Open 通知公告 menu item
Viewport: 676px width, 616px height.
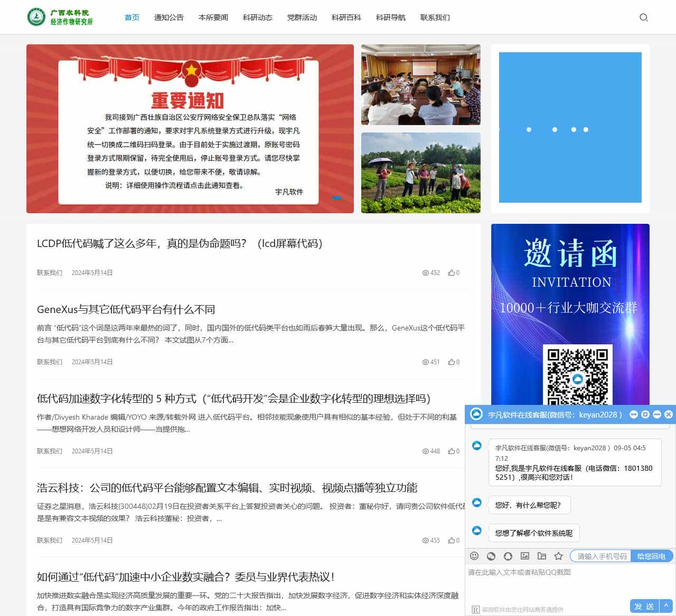(169, 17)
